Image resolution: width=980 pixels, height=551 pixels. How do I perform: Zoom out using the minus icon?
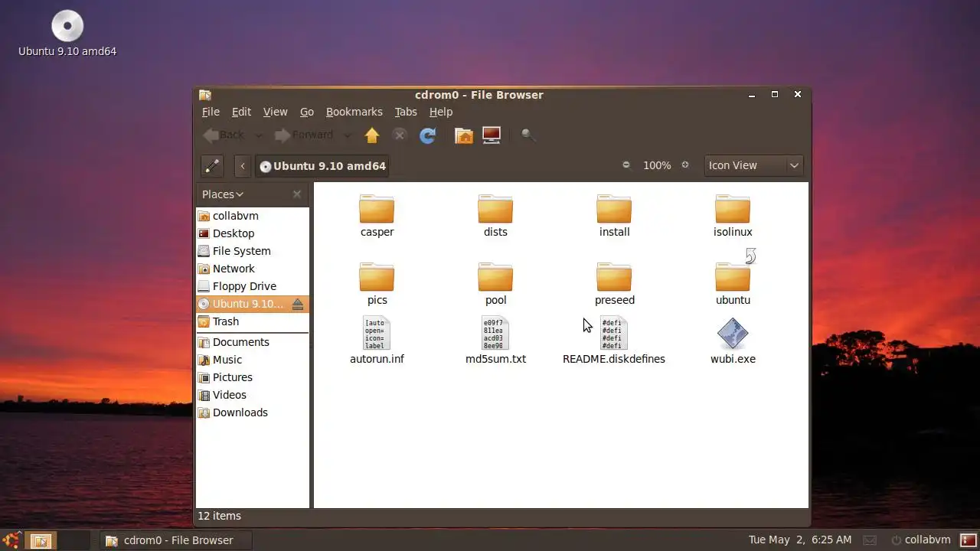point(626,165)
